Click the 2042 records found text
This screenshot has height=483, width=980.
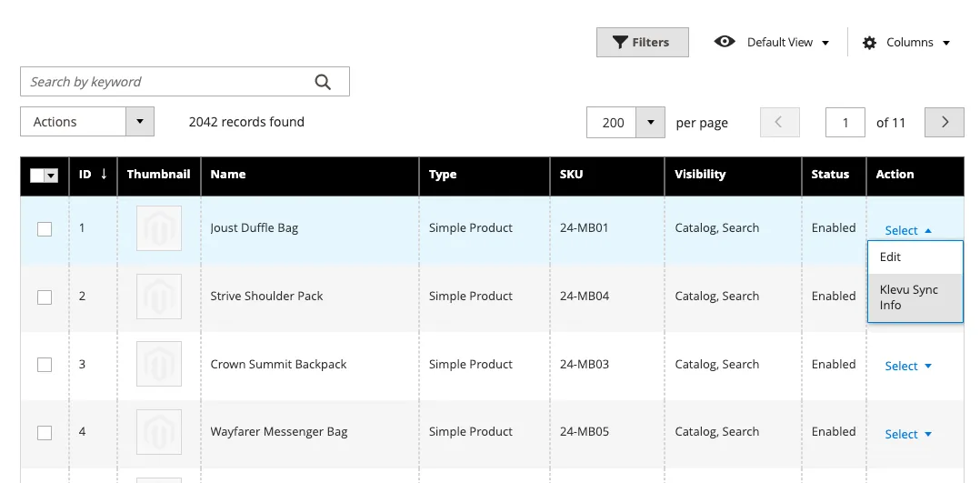coord(246,122)
